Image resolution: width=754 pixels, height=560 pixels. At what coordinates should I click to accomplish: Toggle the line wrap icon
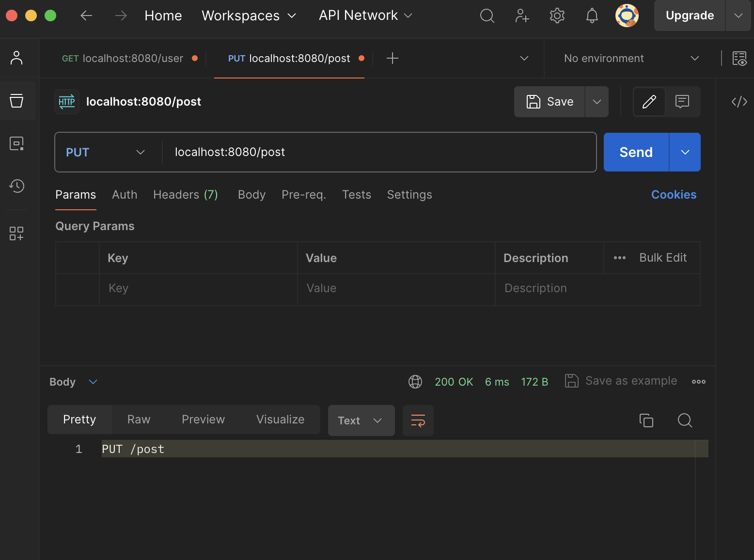(418, 420)
